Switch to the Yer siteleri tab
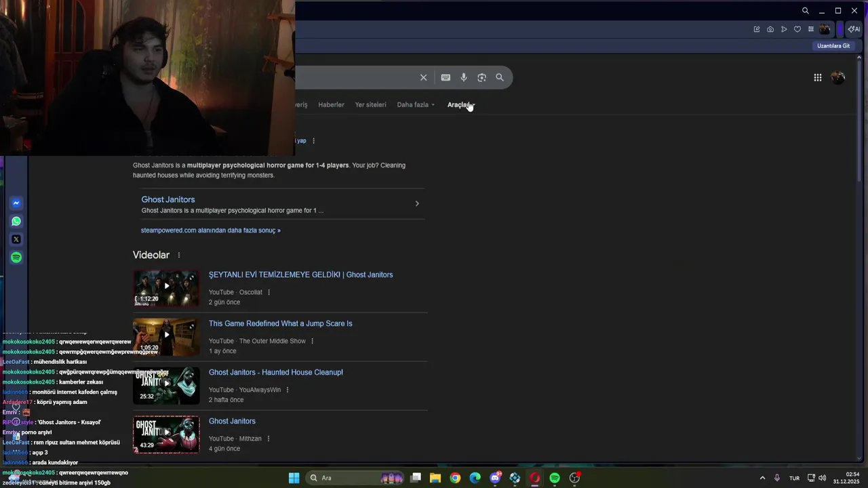 370,105
